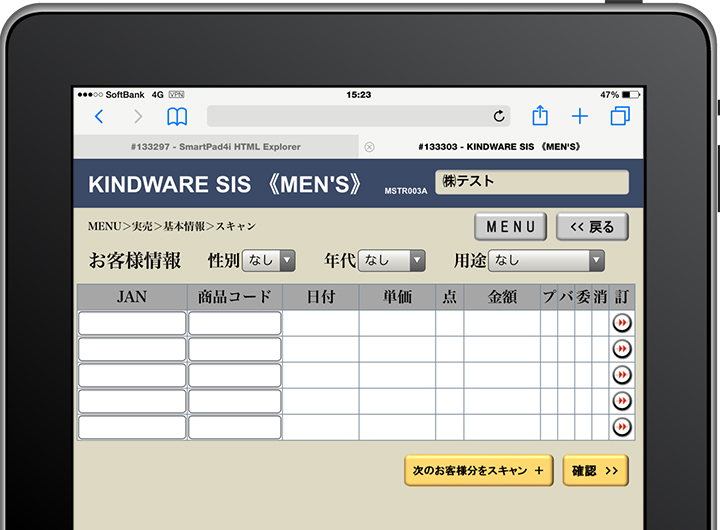Tap the Safari forward arrow
Image resolution: width=720 pixels, height=530 pixels.
pyautogui.click(x=138, y=117)
